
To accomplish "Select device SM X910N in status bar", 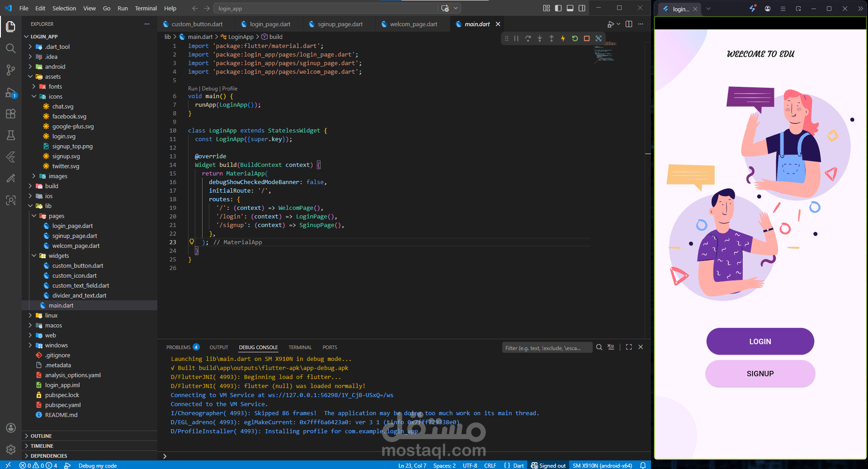I will click(602, 465).
